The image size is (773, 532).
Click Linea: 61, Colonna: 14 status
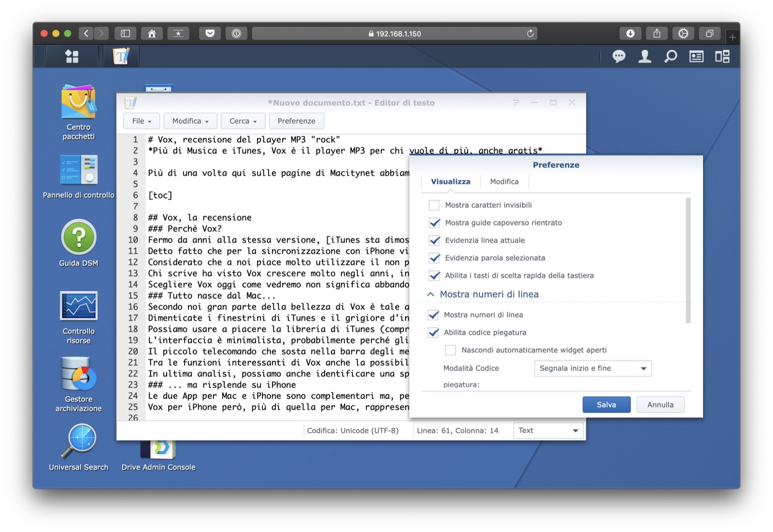point(458,431)
